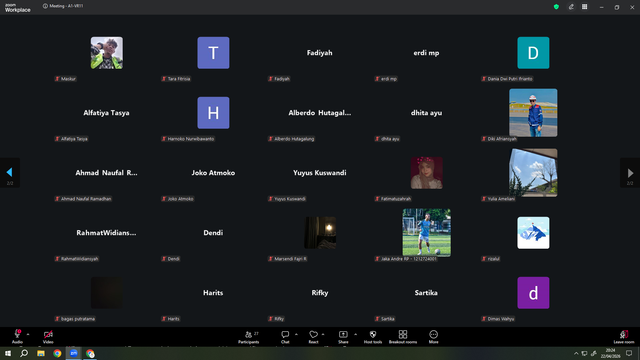Select rizalul's mountain picture tile
The image size is (640, 360).
[533, 233]
